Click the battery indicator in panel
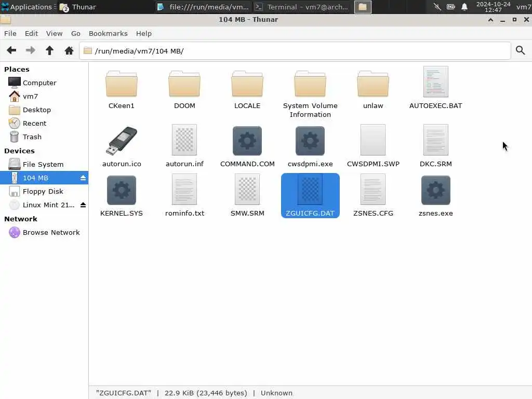 click(450, 7)
